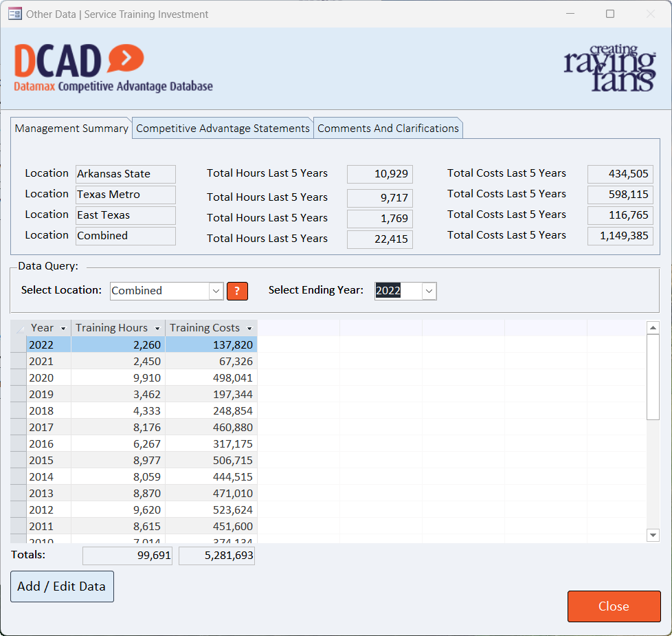Open the Select Location dropdown
Image resolution: width=672 pixels, height=636 pixels.
tap(216, 291)
